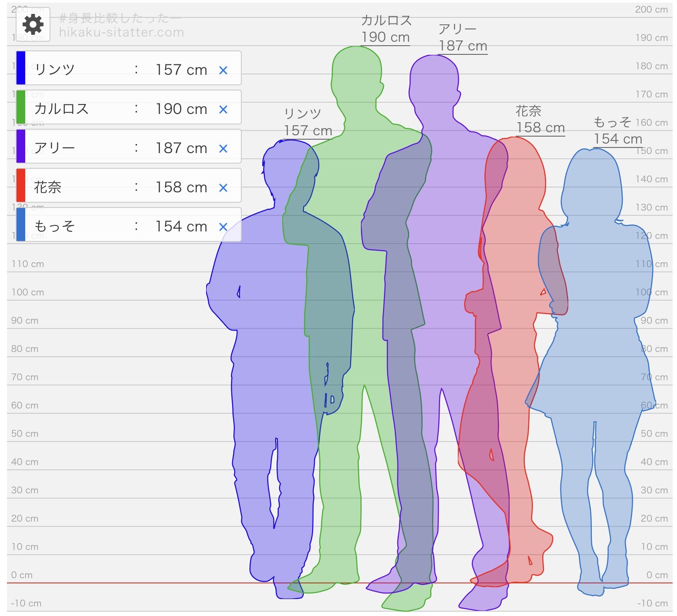
Task: Select the purple swatch beside アリー
Action: pyautogui.click(x=21, y=146)
